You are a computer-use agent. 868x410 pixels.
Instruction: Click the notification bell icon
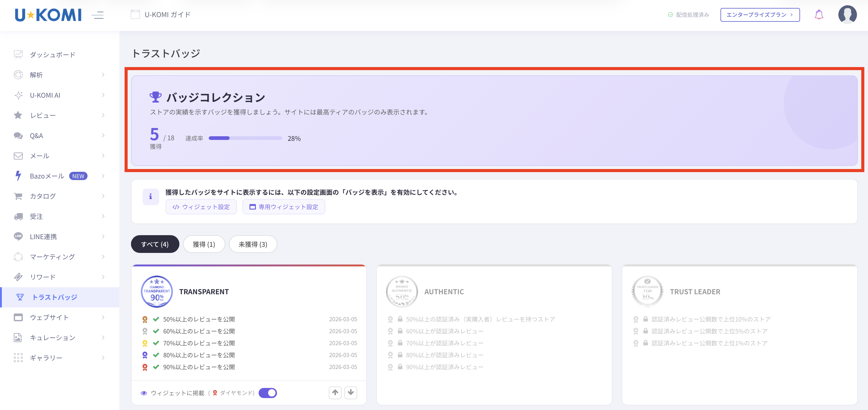coord(818,15)
